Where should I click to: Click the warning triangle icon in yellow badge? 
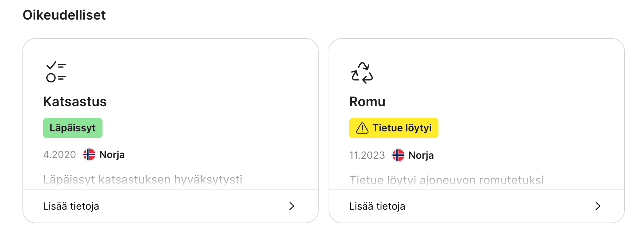(x=362, y=128)
